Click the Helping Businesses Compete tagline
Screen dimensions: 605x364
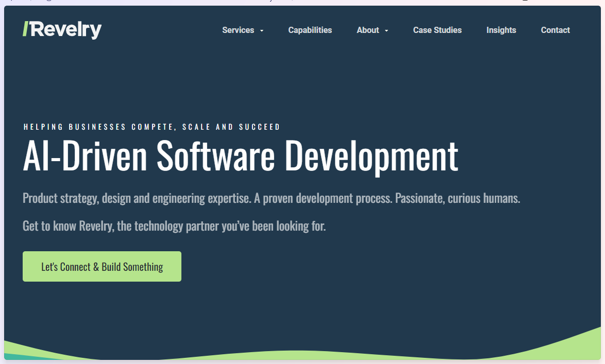pos(152,127)
